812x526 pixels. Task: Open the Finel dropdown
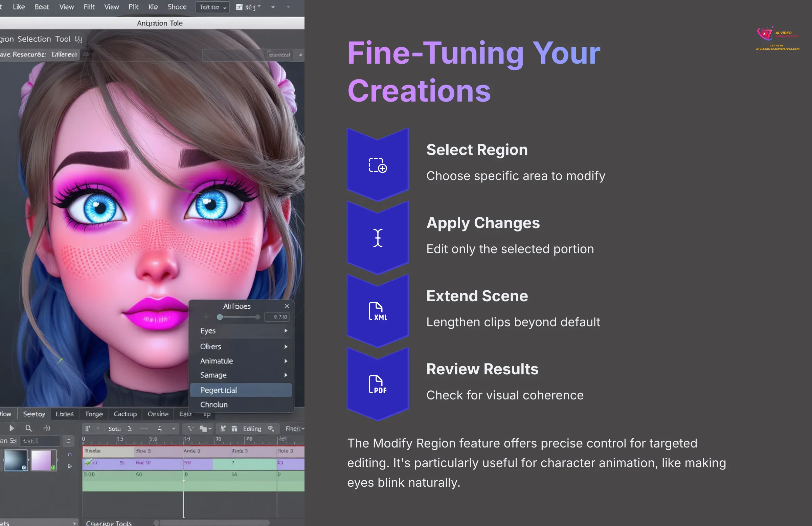point(295,429)
